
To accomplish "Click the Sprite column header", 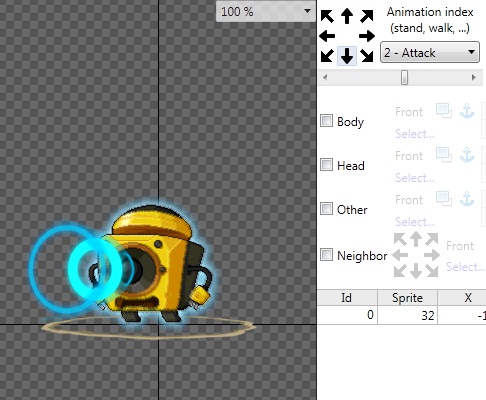I will click(x=407, y=297).
